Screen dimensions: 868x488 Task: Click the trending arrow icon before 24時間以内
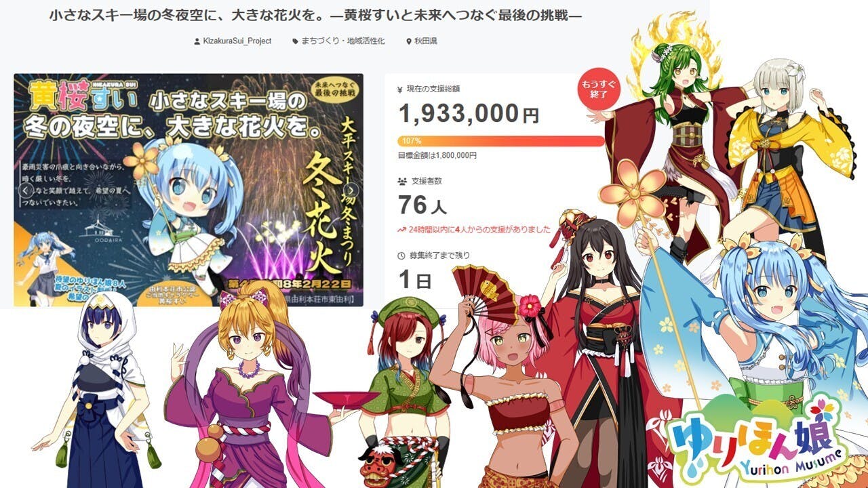(x=401, y=230)
